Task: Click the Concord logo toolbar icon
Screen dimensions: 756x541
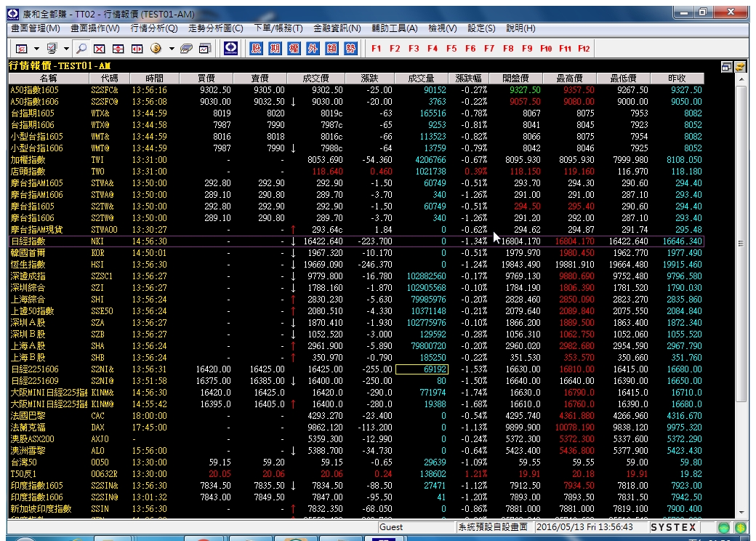Action: click(x=231, y=48)
